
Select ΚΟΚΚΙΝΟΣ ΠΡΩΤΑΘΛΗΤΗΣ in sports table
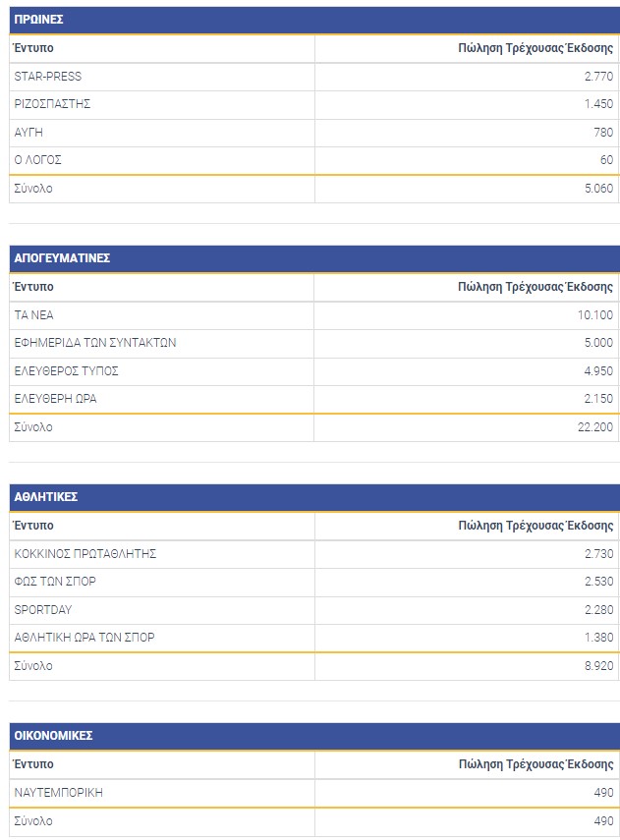click(85, 554)
